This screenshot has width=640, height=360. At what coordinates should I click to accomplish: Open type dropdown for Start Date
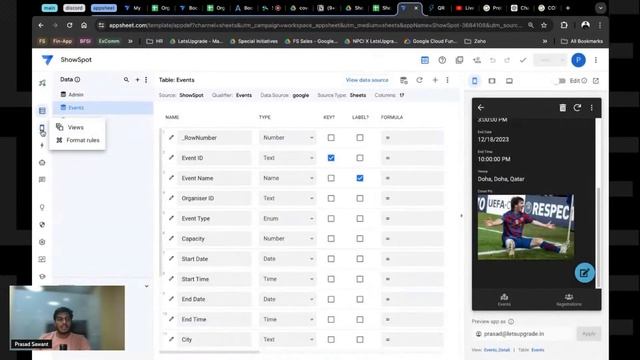pyautogui.click(x=287, y=259)
